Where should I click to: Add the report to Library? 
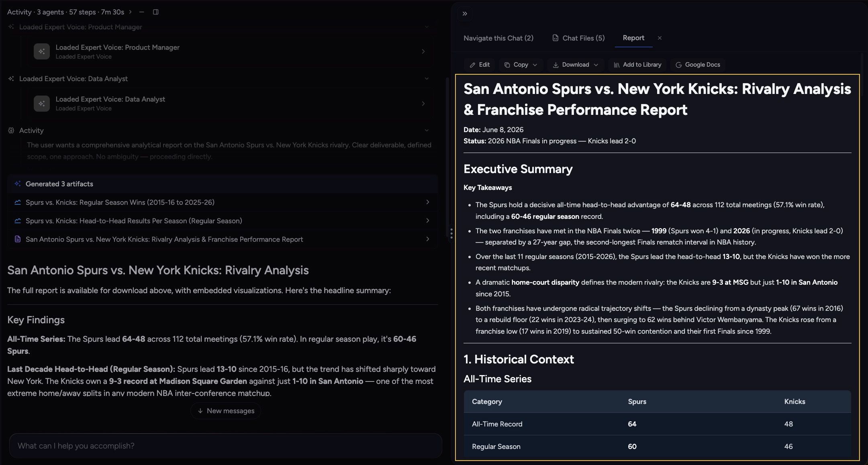pyautogui.click(x=637, y=65)
